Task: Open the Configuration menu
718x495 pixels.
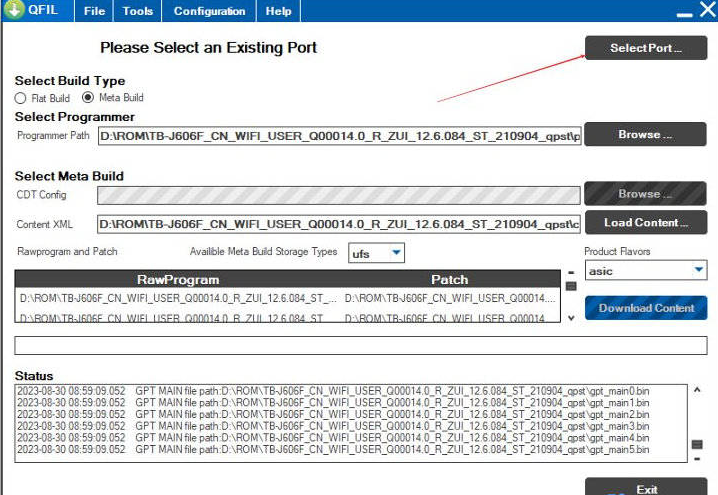Action: (x=209, y=11)
